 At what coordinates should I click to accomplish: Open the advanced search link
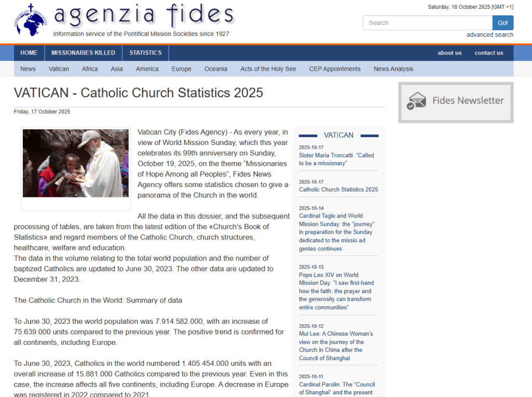click(489, 35)
